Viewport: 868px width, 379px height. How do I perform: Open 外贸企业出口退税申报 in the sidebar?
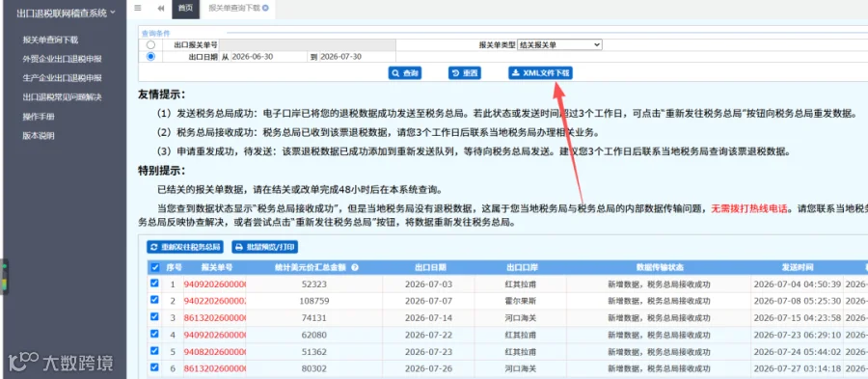pyautogui.click(x=62, y=59)
